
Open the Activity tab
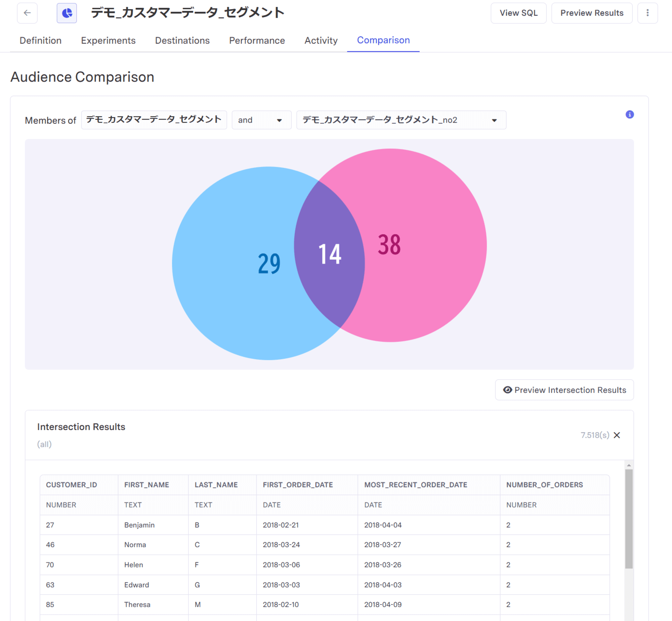321,40
